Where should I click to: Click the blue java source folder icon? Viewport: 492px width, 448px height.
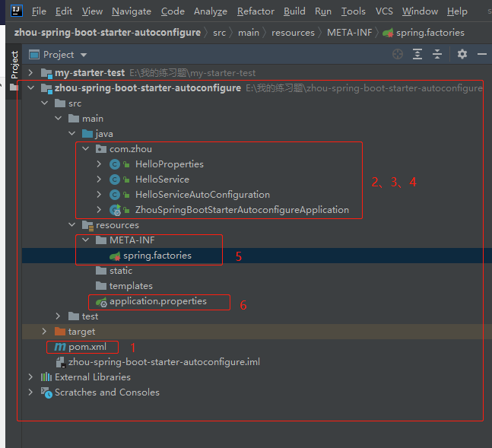pos(87,134)
